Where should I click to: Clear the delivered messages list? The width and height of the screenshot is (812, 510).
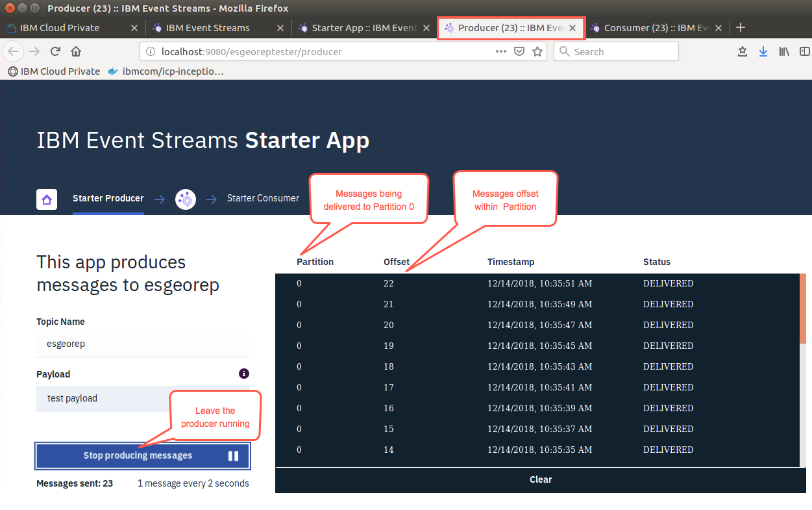coord(540,479)
